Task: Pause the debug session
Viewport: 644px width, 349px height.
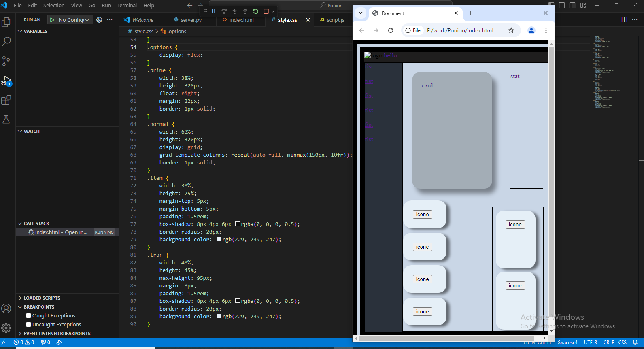Action: pyautogui.click(x=213, y=11)
